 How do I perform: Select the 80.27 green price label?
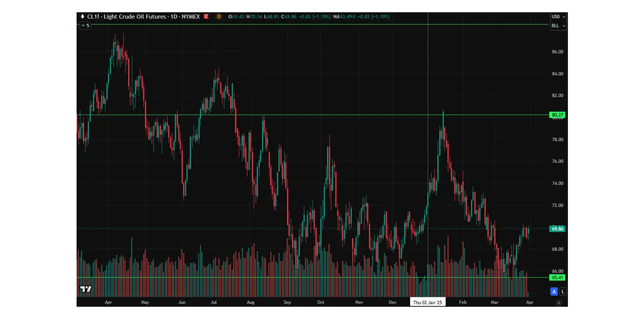pos(558,115)
